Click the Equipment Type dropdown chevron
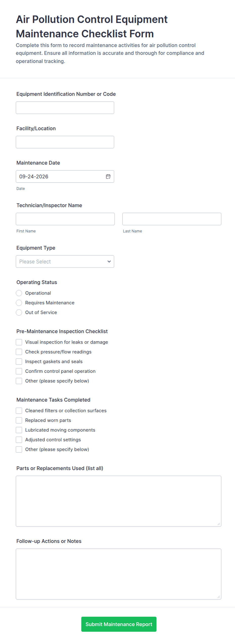235x644 pixels. pyautogui.click(x=109, y=261)
